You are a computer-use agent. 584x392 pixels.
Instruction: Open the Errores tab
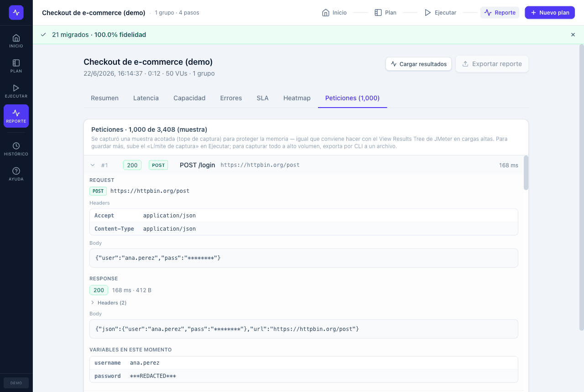pyautogui.click(x=231, y=98)
